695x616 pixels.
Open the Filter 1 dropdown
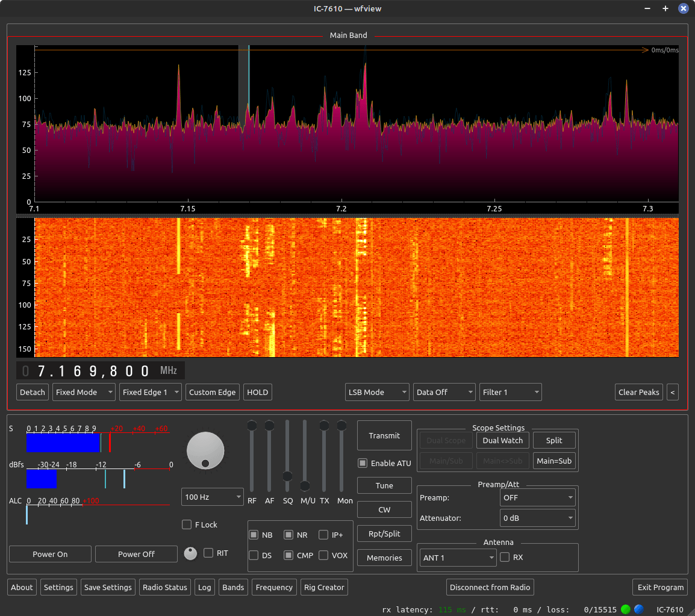511,392
